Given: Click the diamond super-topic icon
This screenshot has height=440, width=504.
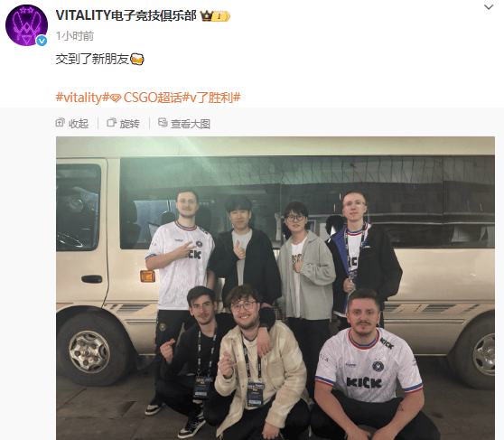Looking at the screenshot, I should (x=116, y=98).
